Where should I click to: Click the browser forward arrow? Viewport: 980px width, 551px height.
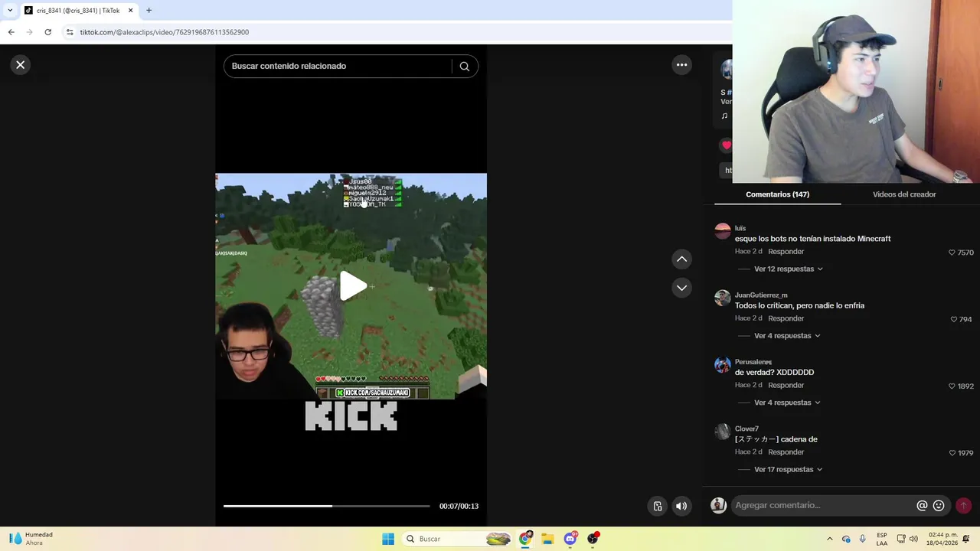tap(29, 32)
